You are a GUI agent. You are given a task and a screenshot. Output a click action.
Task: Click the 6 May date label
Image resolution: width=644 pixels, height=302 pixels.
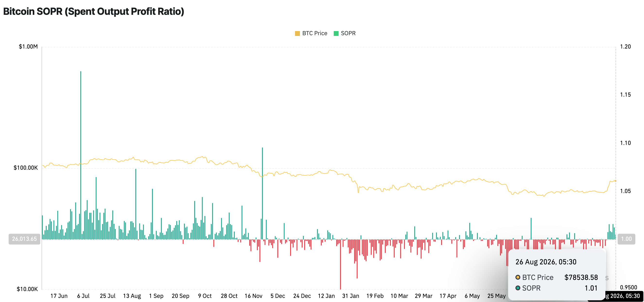coord(472,296)
